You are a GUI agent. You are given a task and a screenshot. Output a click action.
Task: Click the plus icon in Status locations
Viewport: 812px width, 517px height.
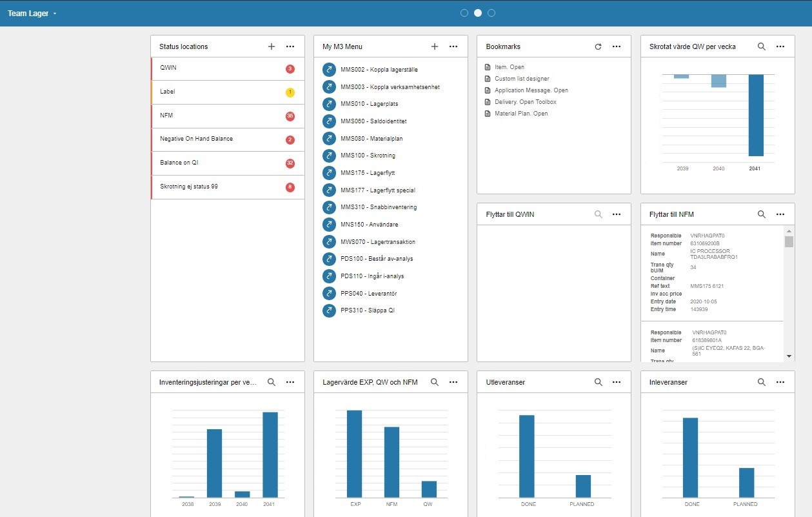pos(272,46)
